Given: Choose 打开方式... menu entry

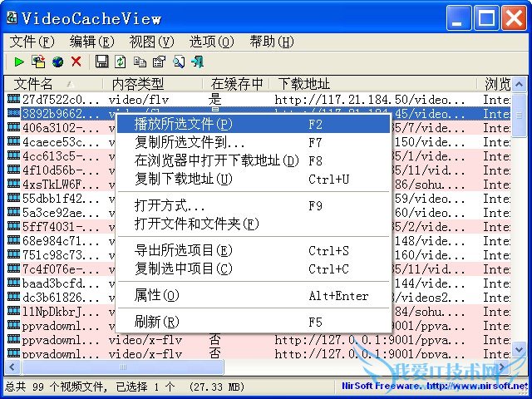Looking at the screenshot, I should click(254, 205).
